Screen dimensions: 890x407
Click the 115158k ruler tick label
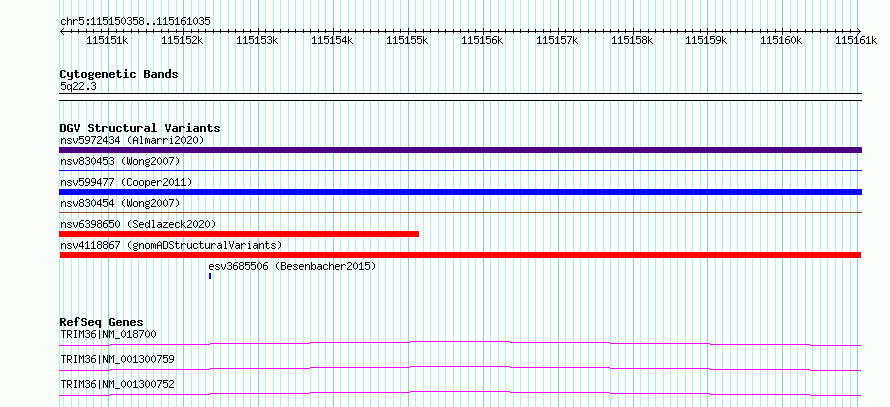pos(632,40)
